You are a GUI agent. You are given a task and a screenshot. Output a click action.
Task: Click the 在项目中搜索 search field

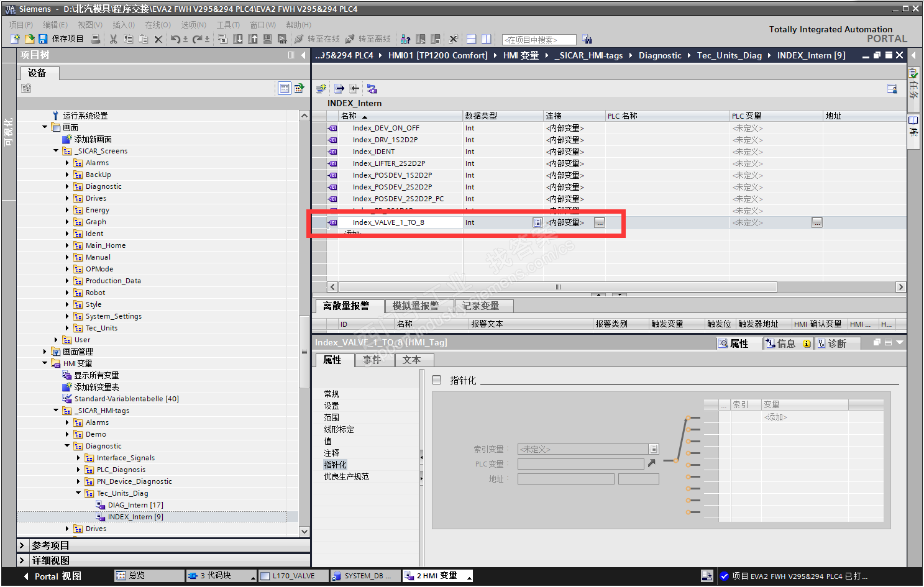click(x=539, y=40)
